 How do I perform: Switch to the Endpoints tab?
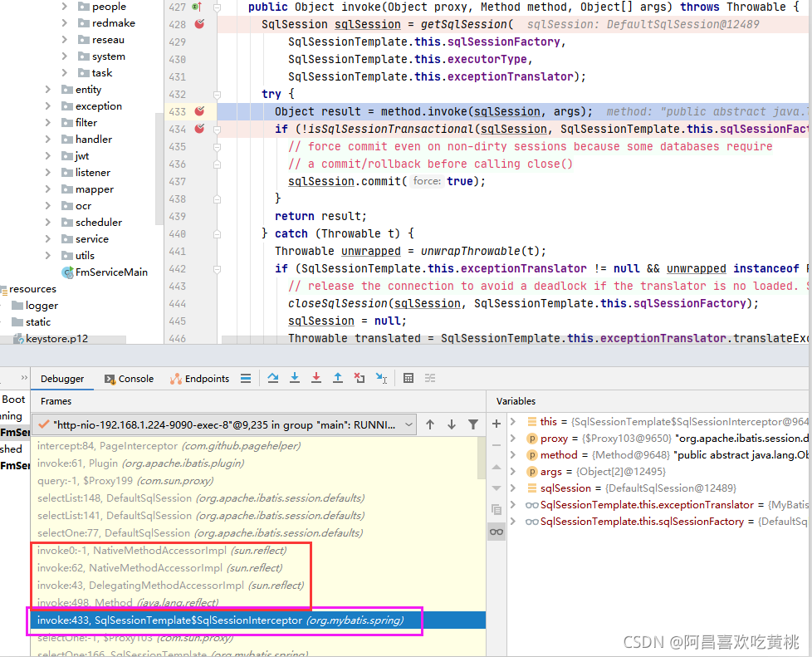200,379
